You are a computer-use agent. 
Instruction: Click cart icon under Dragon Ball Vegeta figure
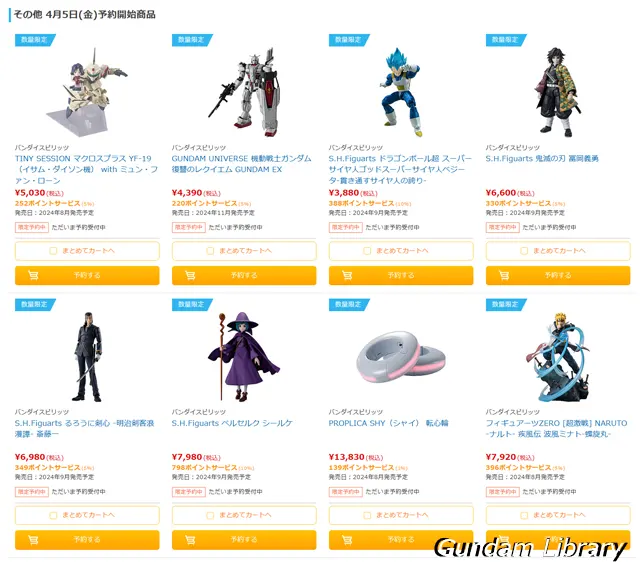pos(347,275)
